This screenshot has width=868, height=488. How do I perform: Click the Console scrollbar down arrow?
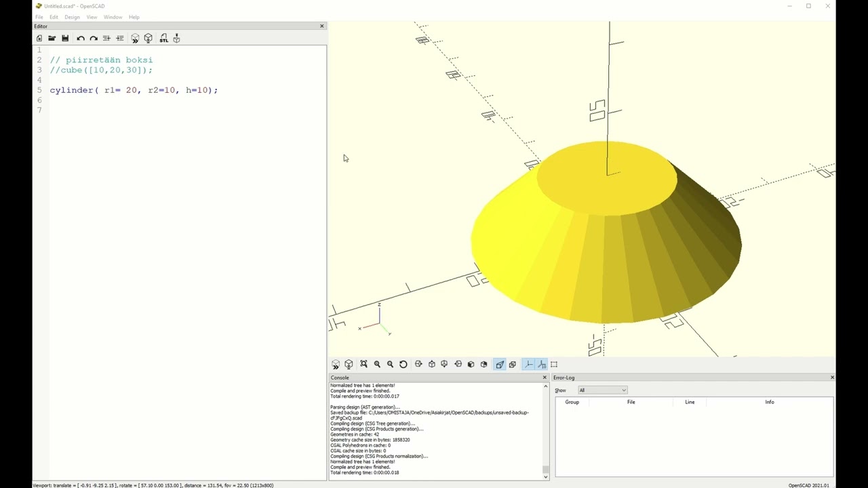click(x=546, y=476)
